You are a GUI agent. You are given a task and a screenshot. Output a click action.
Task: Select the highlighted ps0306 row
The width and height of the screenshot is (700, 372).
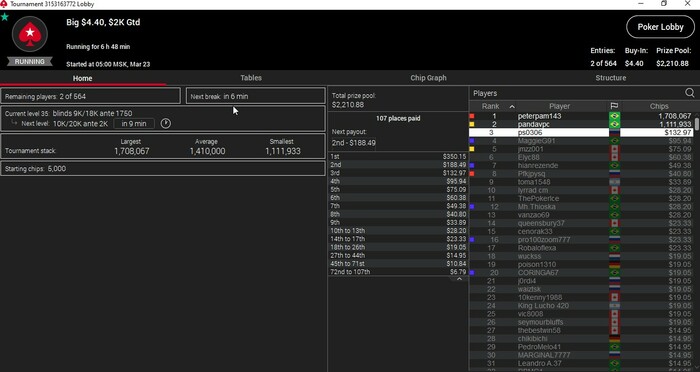tap(581, 133)
